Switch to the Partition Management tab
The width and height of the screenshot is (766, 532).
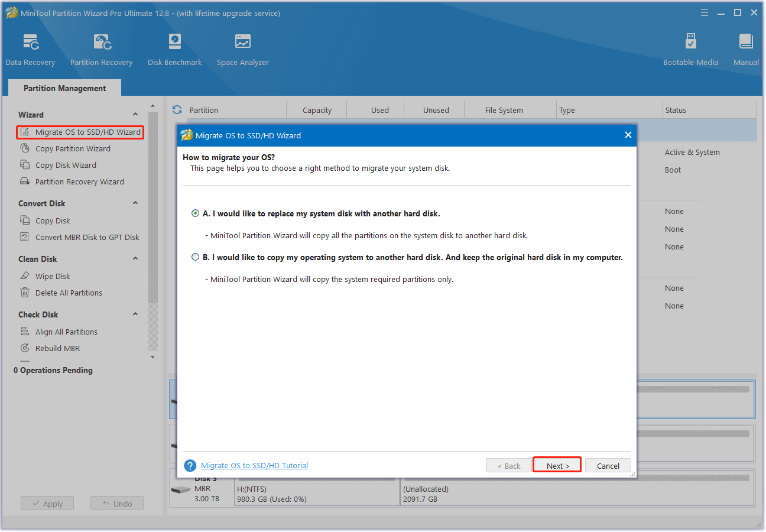pyautogui.click(x=65, y=88)
